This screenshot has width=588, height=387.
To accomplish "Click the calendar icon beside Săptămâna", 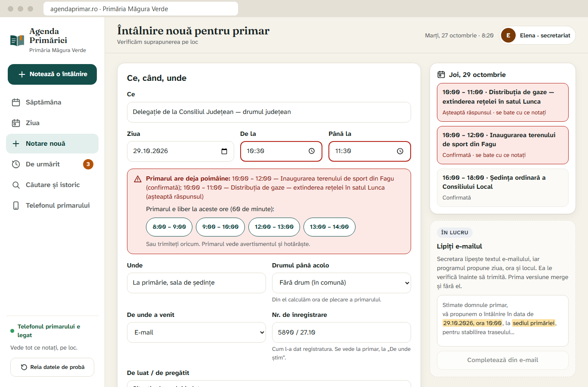I will point(16,102).
